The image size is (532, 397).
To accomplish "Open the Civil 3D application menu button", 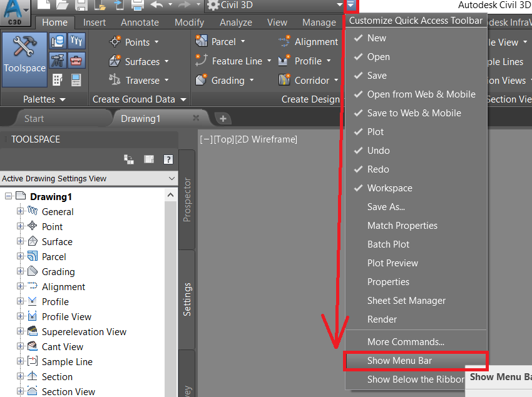I will 16,12.
